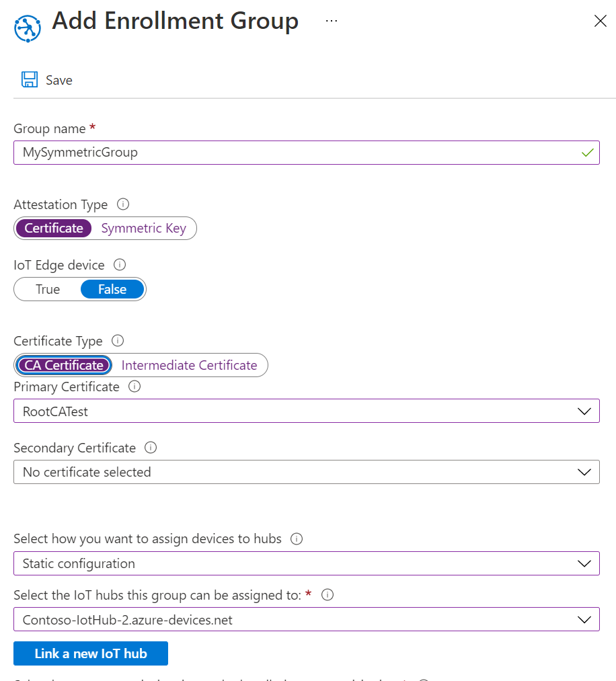Click into the Group name text field
Screen dimensions: 616x681
click(x=296, y=153)
